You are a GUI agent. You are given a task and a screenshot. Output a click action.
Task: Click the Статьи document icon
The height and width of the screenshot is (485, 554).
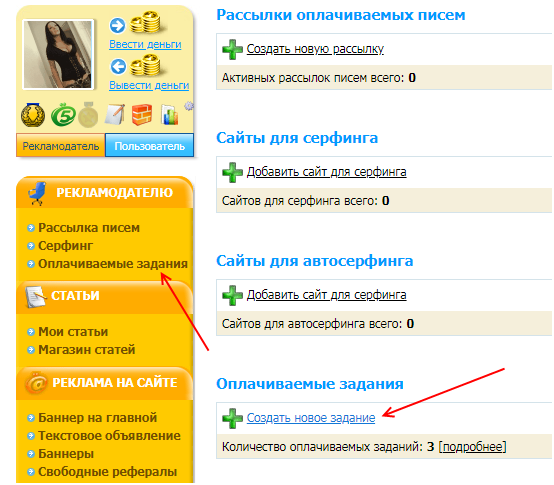point(35,296)
